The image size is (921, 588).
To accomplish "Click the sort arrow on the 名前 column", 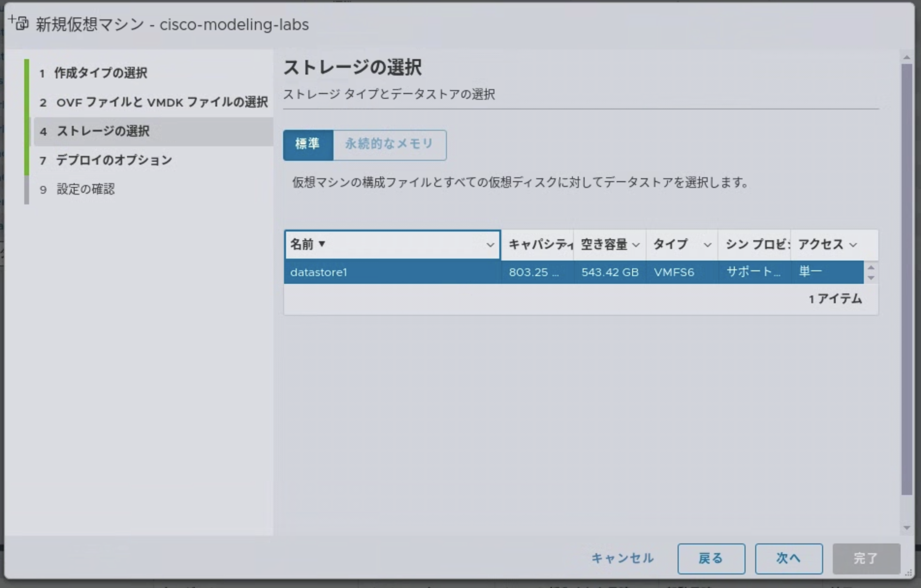I will [x=322, y=245].
